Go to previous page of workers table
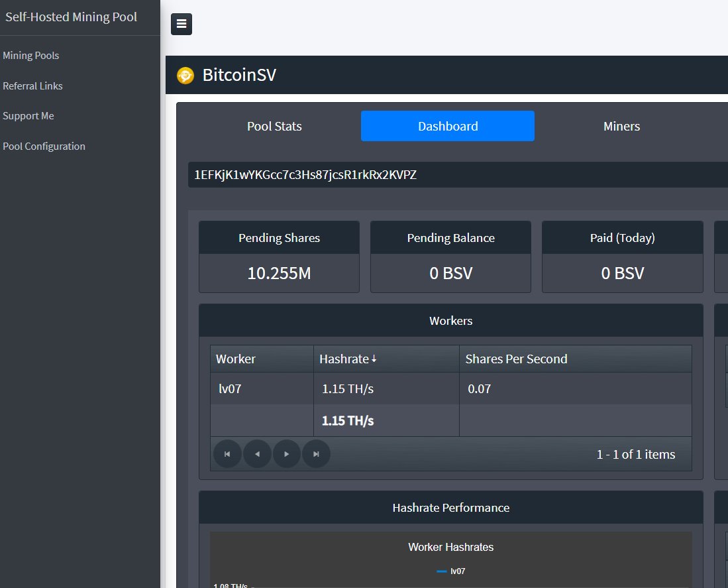Screen dimensions: 728x588 click(x=257, y=454)
